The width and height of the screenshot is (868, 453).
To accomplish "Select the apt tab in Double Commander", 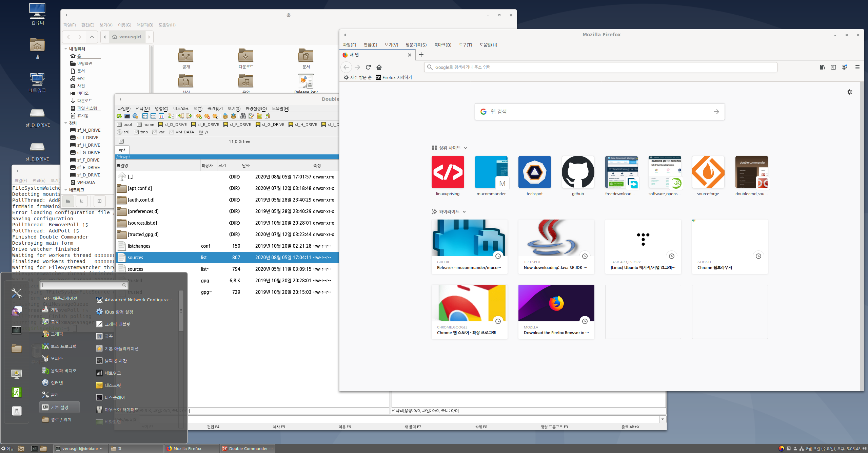I will (122, 150).
